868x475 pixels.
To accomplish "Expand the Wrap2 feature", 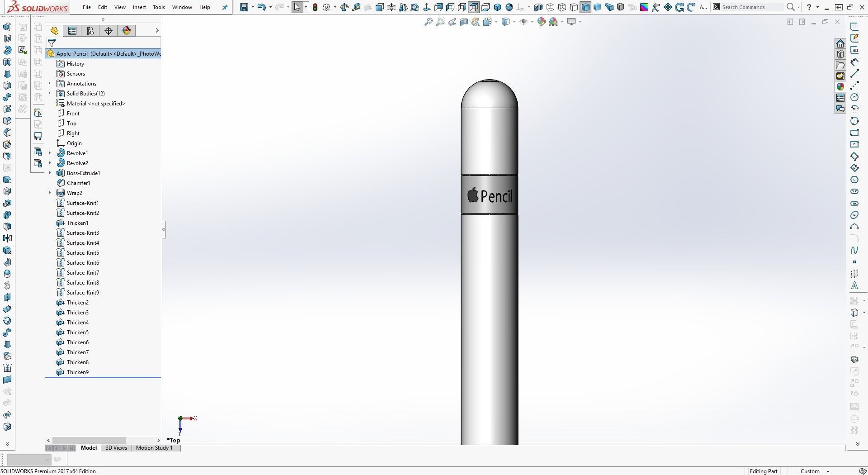I will click(50, 193).
